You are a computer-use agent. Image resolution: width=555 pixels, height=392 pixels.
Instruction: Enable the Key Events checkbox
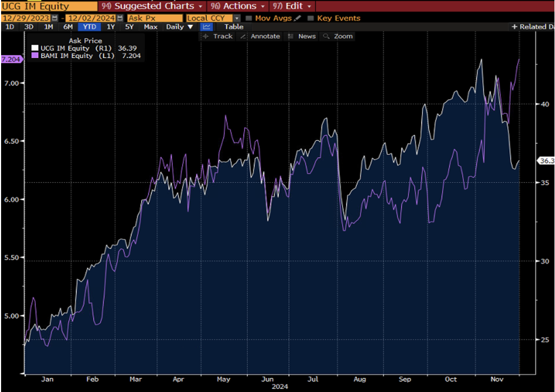point(310,18)
